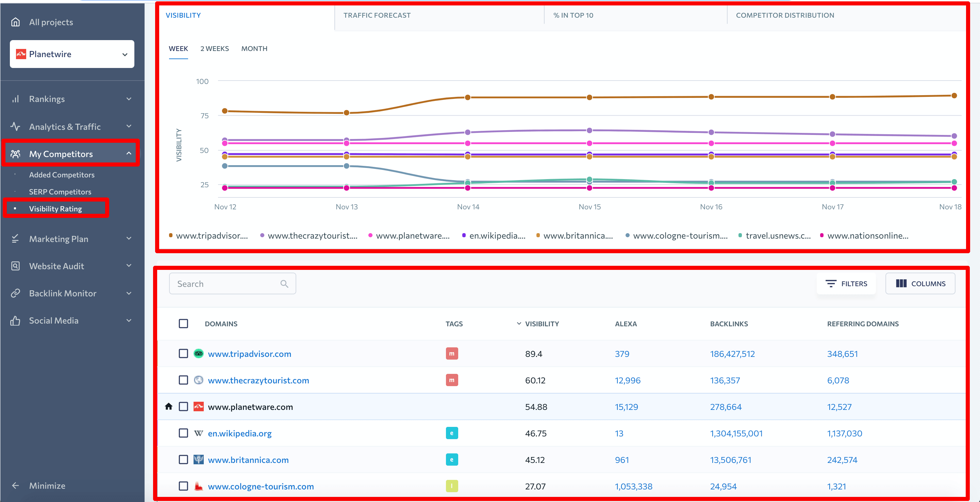Open the www.tripadvisor.com link
The image size is (980, 502).
pyautogui.click(x=250, y=354)
